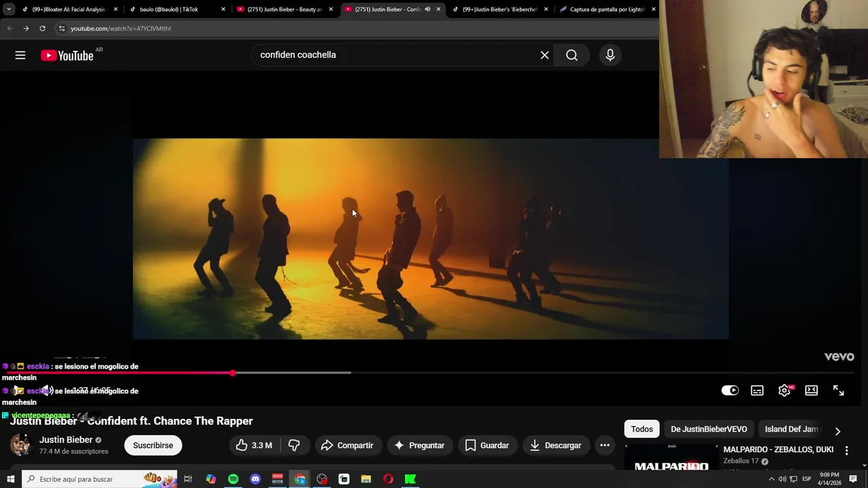Go forward in the browser
868x488 pixels.
pyautogui.click(x=26, y=28)
